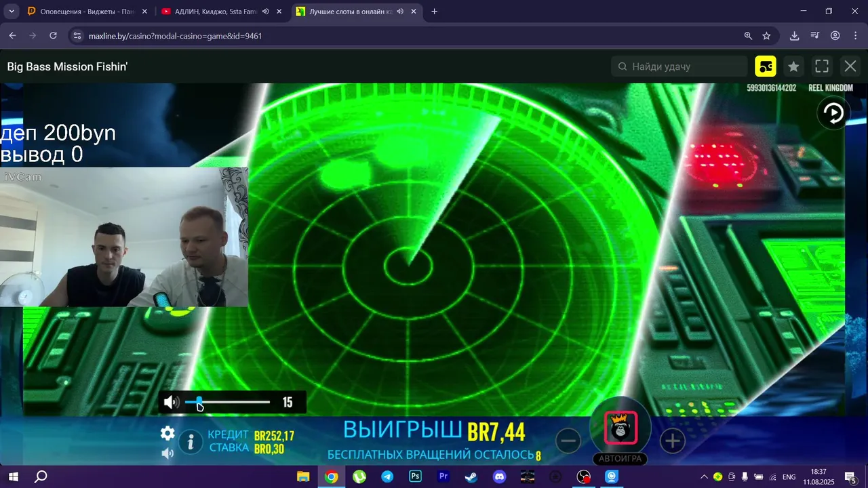This screenshot has width=868, height=488.
Task: Open Windows taskbar search
Action: click(41, 476)
